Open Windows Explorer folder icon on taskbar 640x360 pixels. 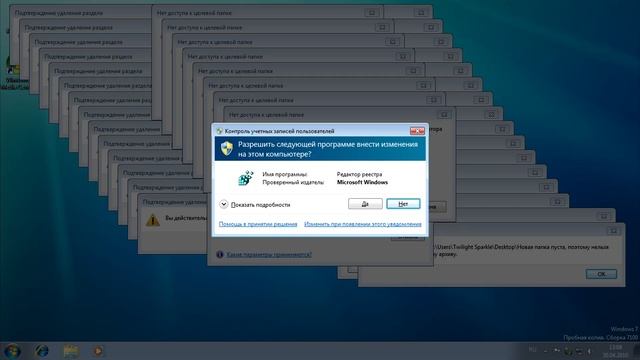[x=71, y=351]
